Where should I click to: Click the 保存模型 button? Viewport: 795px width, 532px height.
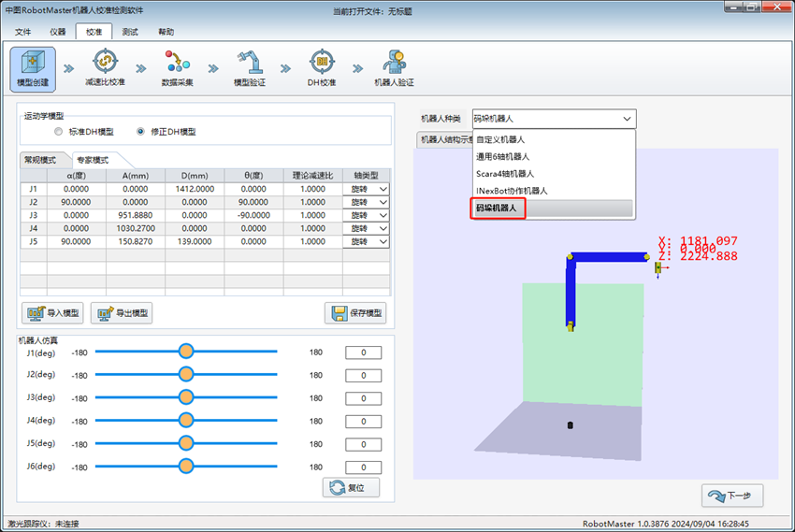(355, 313)
